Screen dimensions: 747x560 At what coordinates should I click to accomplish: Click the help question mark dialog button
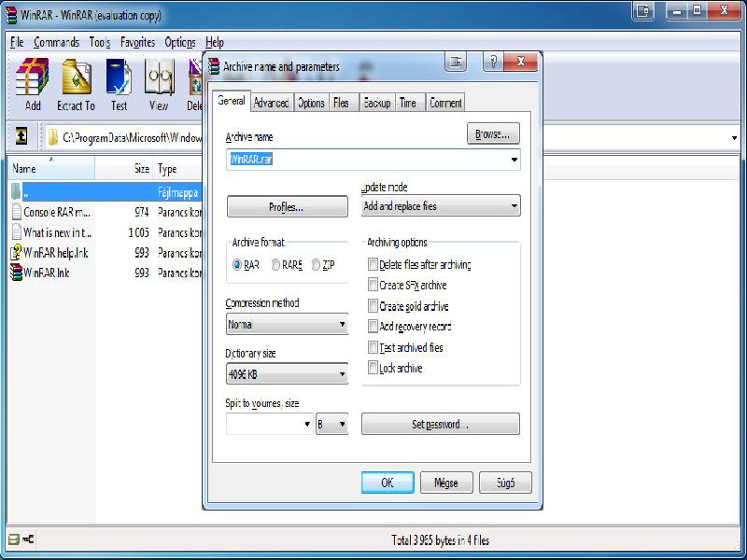coord(493,62)
